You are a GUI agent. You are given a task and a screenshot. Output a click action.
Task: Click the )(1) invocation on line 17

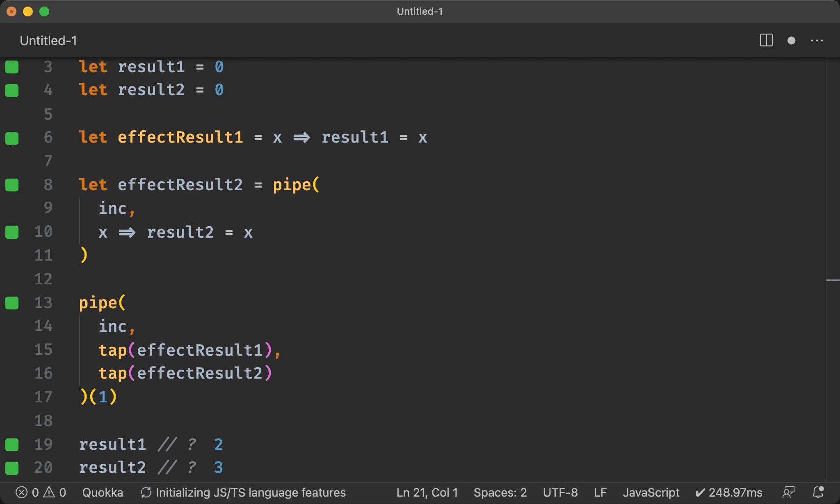click(98, 397)
